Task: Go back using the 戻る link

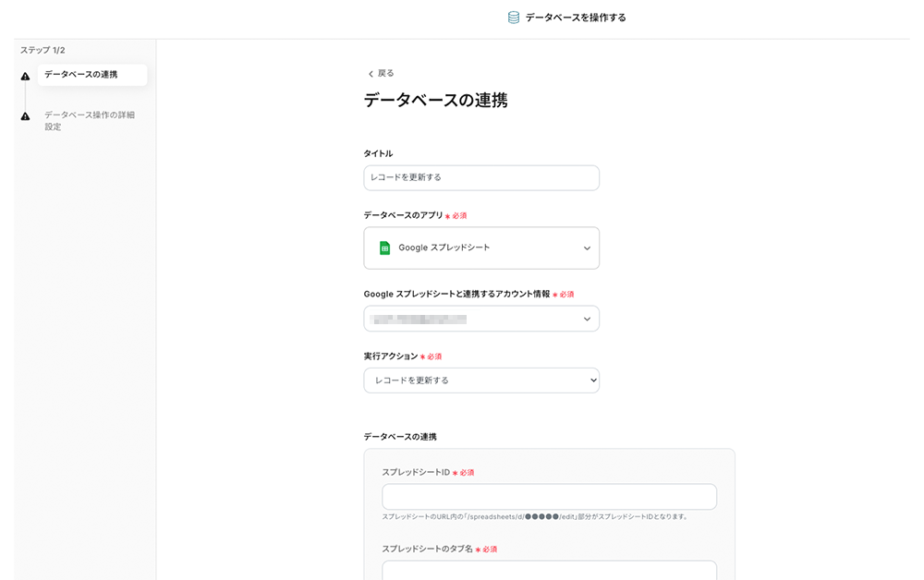Action: point(385,73)
